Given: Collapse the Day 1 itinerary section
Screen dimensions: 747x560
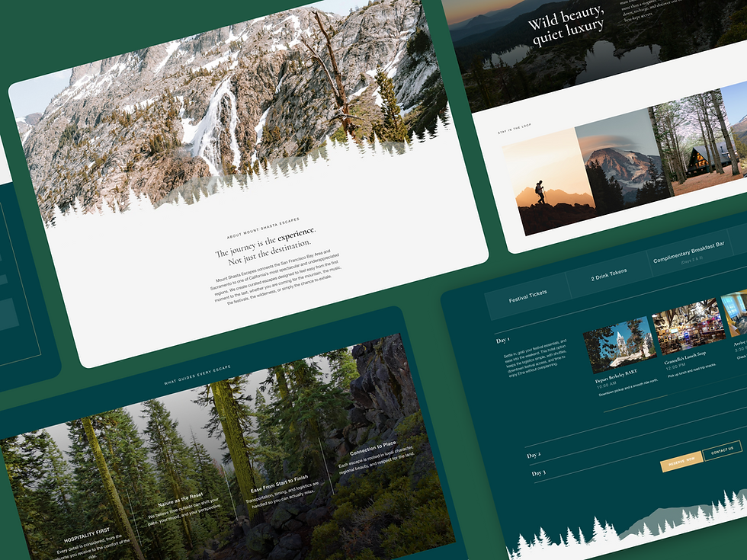Looking at the screenshot, I should tap(502, 340).
